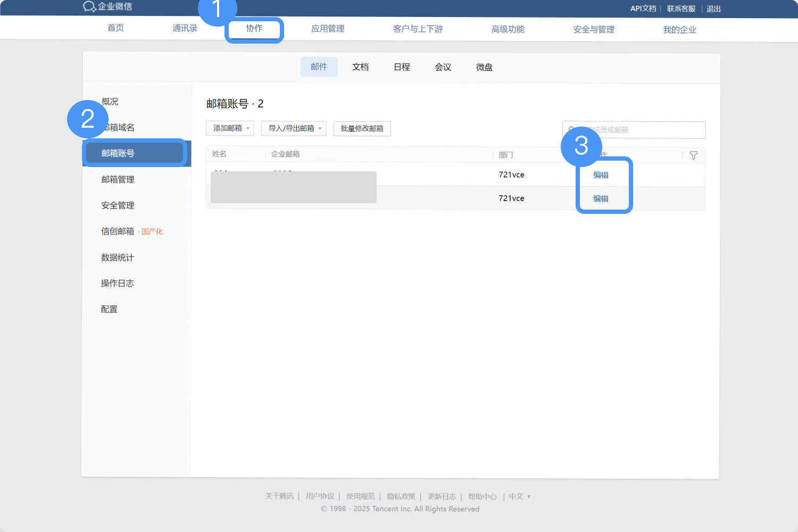Open 安全管理 in sidebar
The image size is (798, 532).
(118, 205)
